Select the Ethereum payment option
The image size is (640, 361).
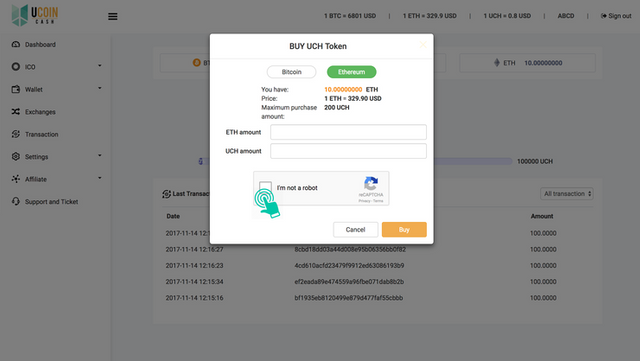[x=351, y=72]
